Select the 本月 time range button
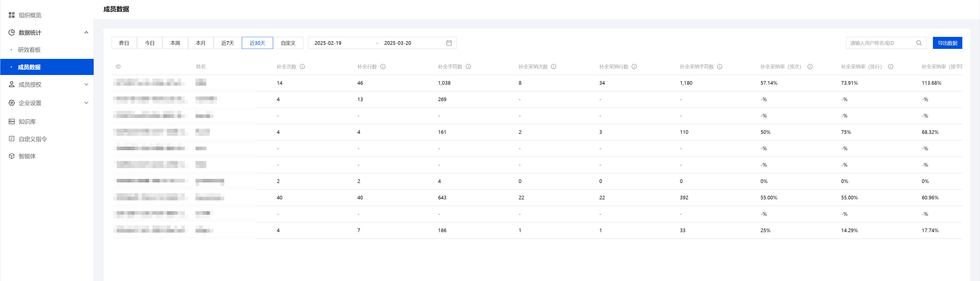980x281 pixels. coord(200,43)
